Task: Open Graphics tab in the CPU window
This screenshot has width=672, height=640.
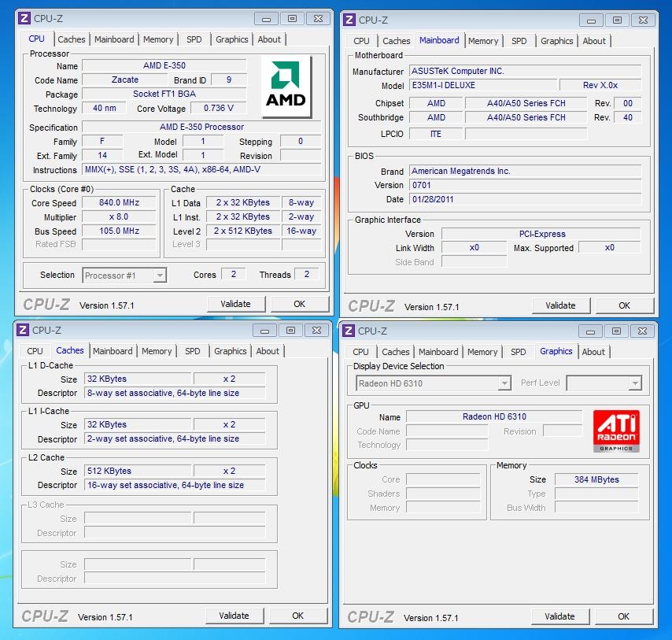Action: coord(232,39)
